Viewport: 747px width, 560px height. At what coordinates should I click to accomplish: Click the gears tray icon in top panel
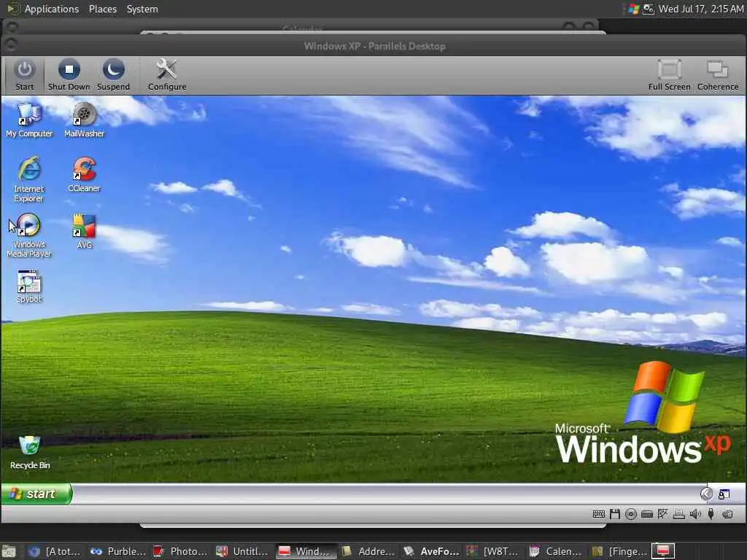point(649,9)
